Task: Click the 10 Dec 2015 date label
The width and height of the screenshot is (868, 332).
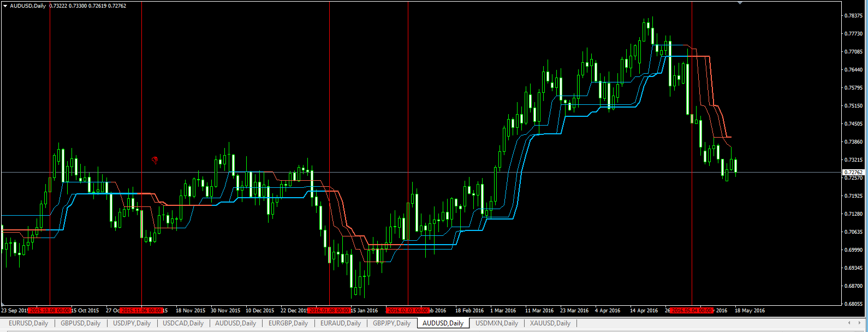Action: pyautogui.click(x=260, y=310)
